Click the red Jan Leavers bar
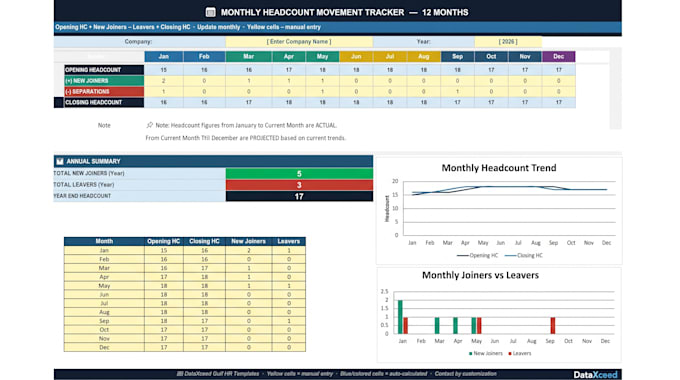This screenshot has width=680, height=380. [405, 326]
